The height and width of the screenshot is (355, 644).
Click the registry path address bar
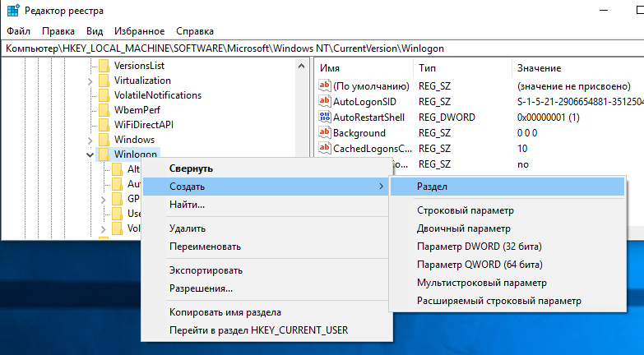pyautogui.click(x=321, y=48)
